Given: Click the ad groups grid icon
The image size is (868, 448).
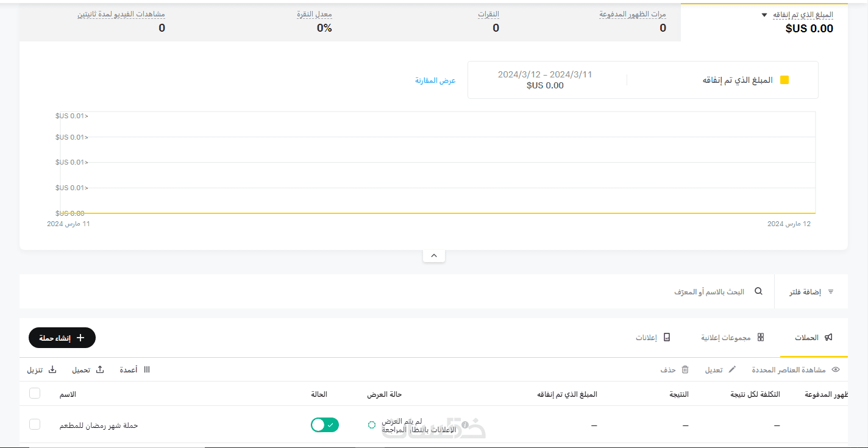Looking at the screenshot, I should click(761, 337).
